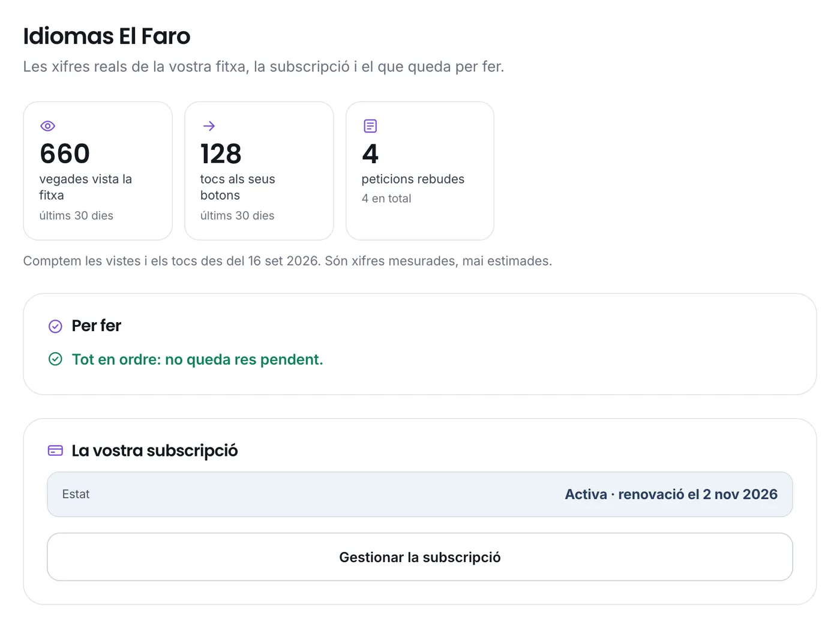The height and width of the screenshot is (628, 840).
Task: Click the number 4 in the requests card
Action: click(x=370, y=154)
